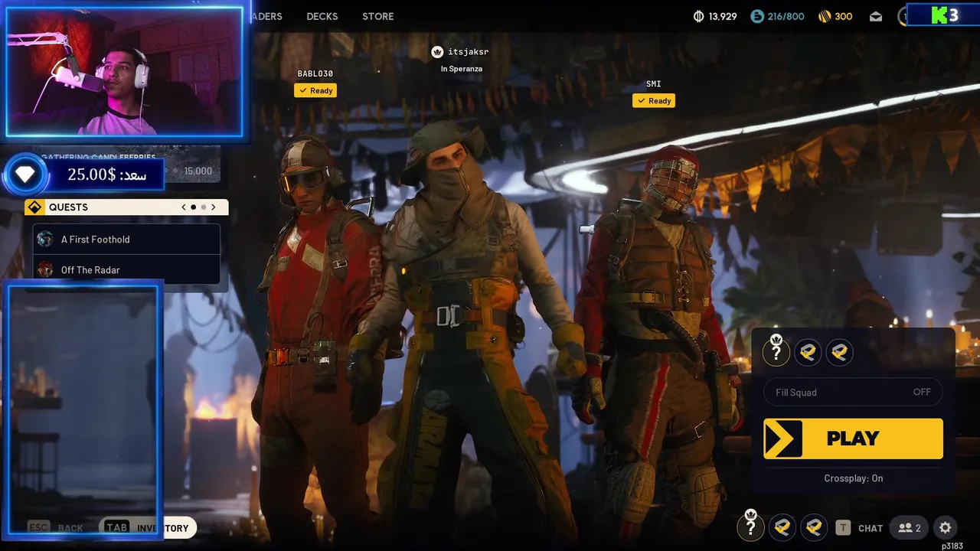Open the friends list showing 2

tap(910, 528)
